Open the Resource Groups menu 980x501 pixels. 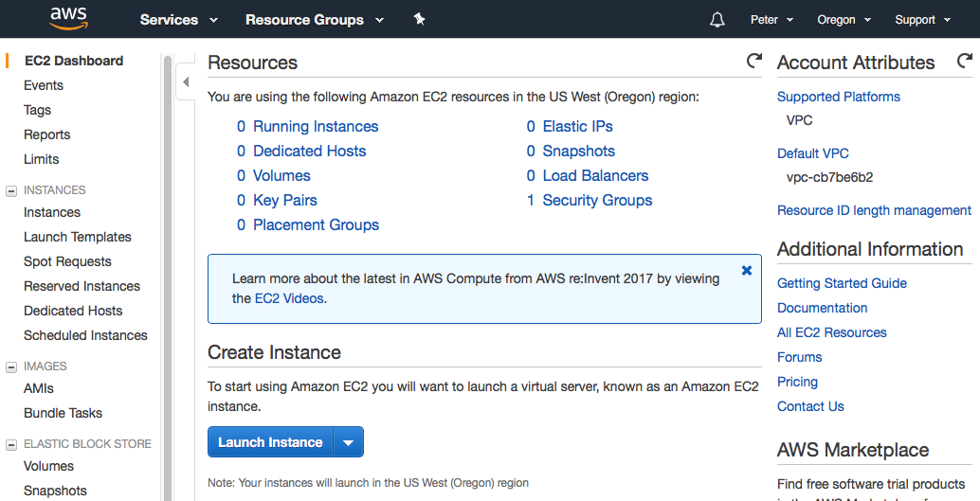[314, 20]
